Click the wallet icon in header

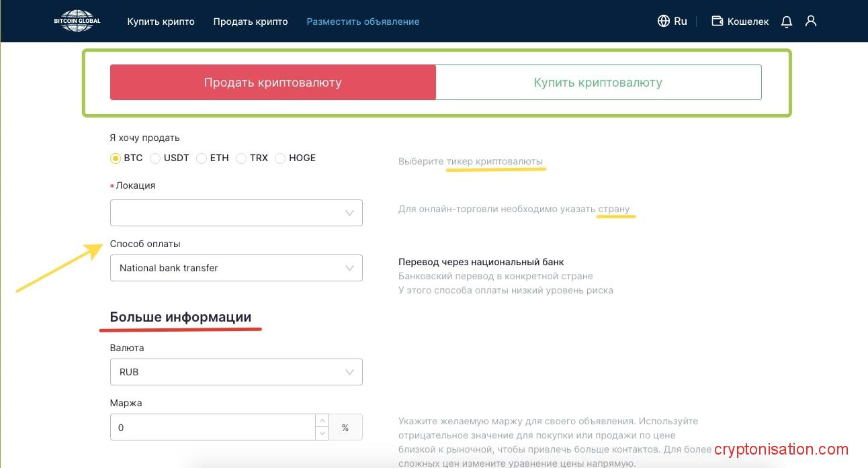tap(718, 21)
